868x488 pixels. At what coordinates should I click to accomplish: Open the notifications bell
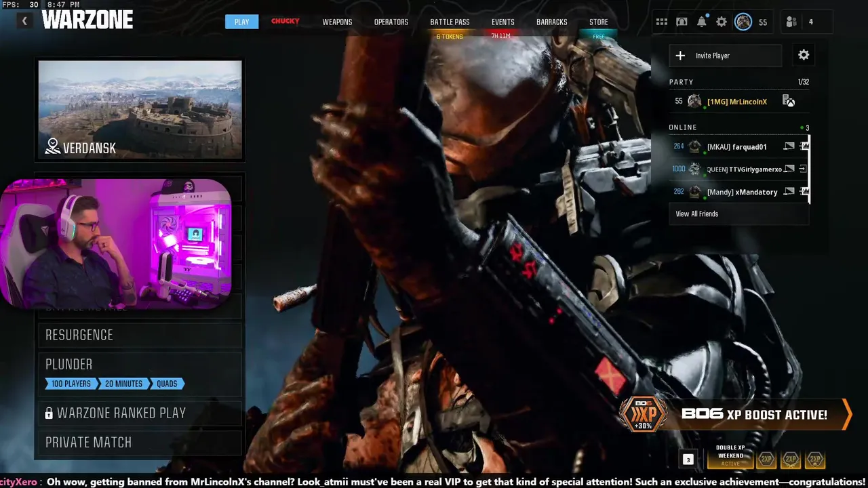coord(702,22)
